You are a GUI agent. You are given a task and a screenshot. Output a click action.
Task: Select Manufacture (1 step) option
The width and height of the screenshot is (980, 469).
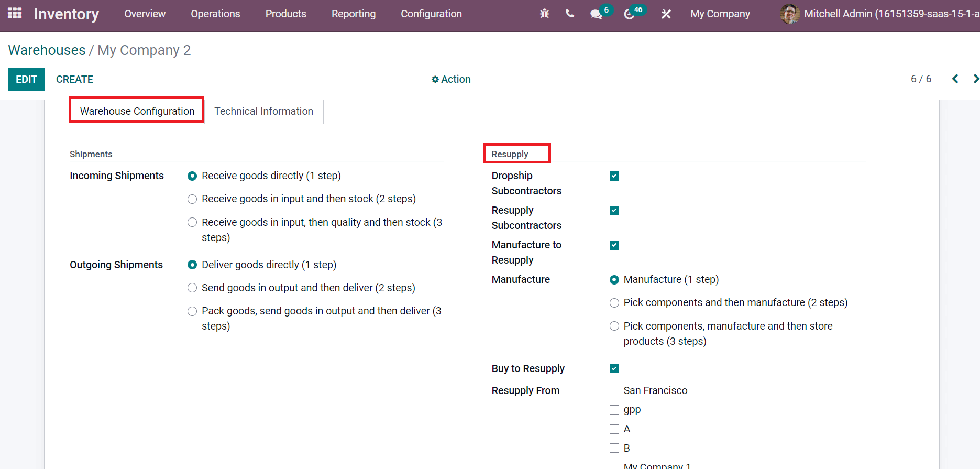pos(614,280)
